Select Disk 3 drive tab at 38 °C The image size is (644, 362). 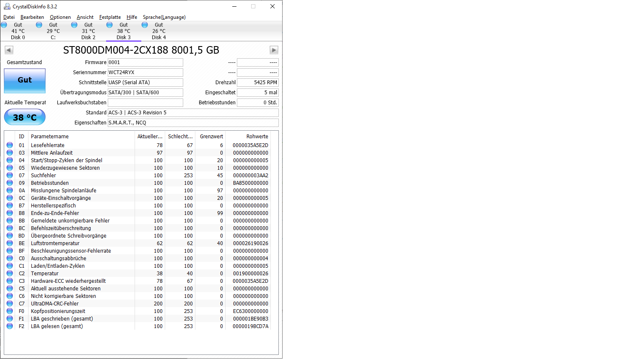coord(123,31)
